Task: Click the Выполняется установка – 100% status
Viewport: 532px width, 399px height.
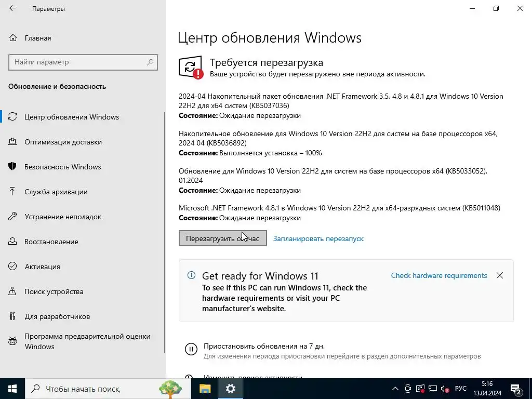Action: point(270,153)
